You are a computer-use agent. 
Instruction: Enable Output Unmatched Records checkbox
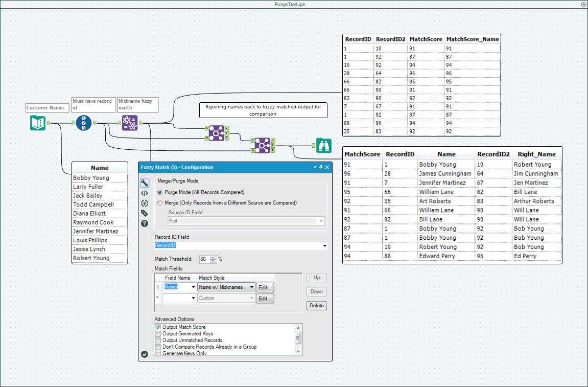tap(158, 340)
